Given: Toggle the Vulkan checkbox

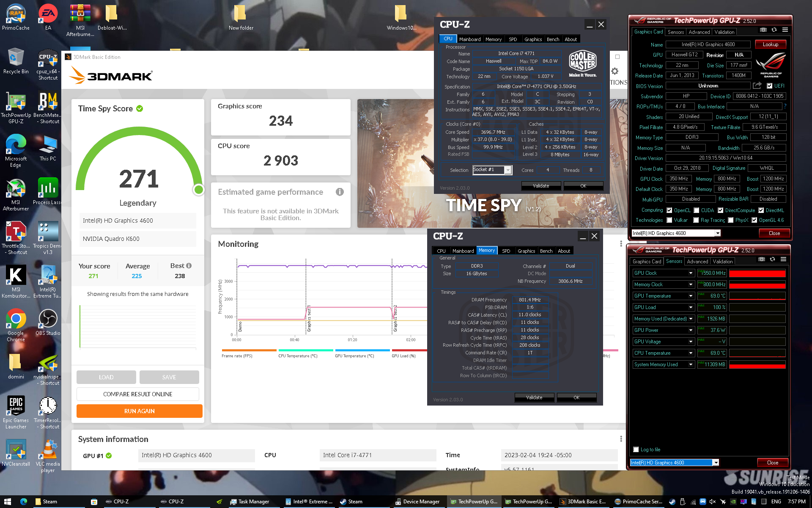Looking at the screenshot, I should coord(669,220).
